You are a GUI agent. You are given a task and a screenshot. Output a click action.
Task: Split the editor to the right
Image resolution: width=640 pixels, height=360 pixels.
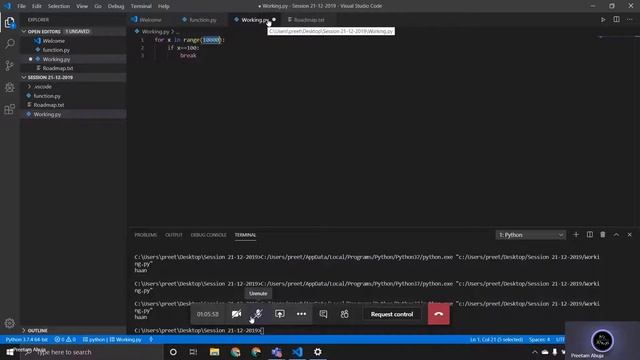pos(616,20)
